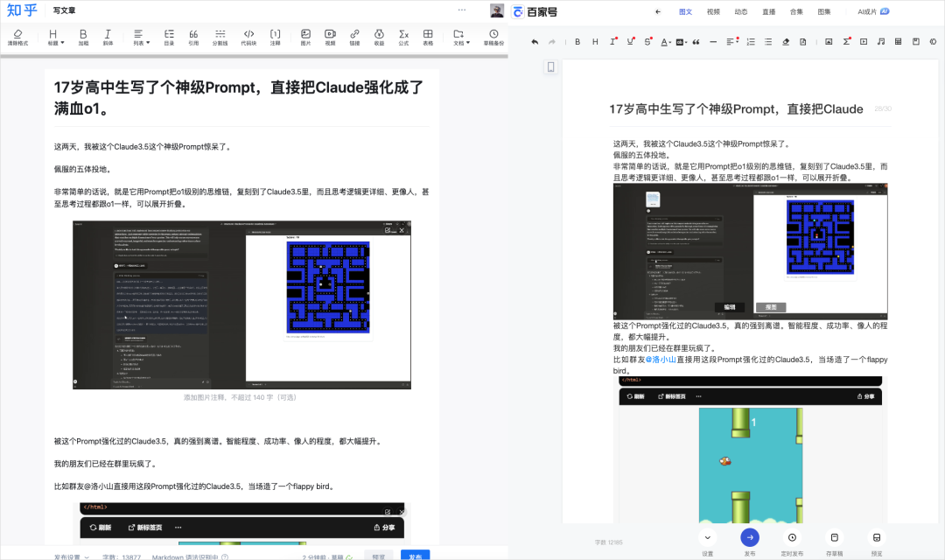This screenshot has width=945, height=560.
Task: Insert an image (图片) in Zhihu toolbar
Action: (x=305, y=37)
